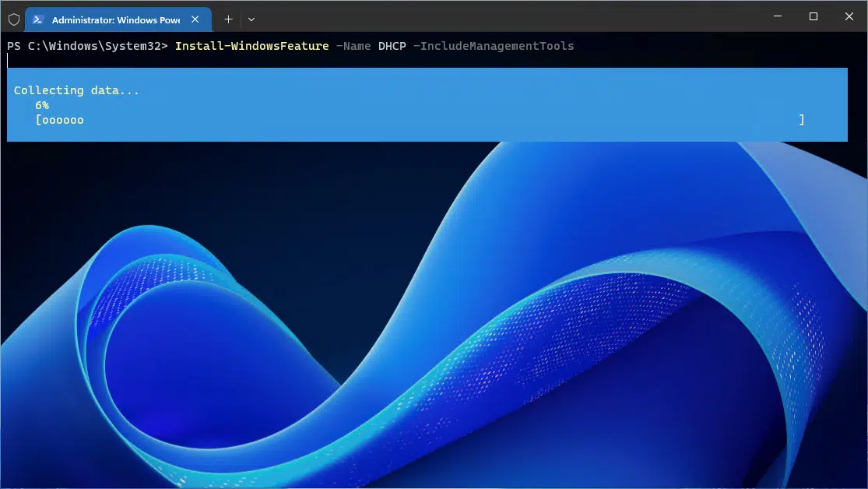Open a new terminal tab with the plus icon
868x489 pixels.
(228, 19)
